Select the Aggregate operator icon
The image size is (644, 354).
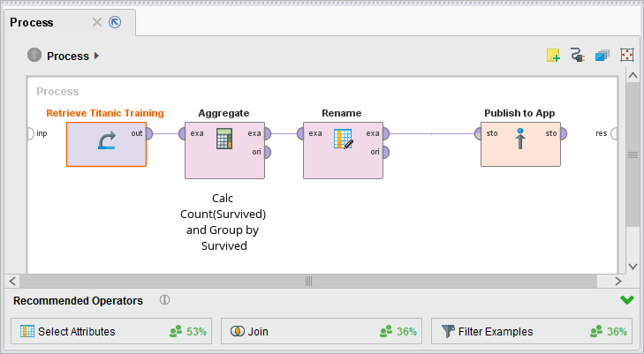(x=224, y=139)
